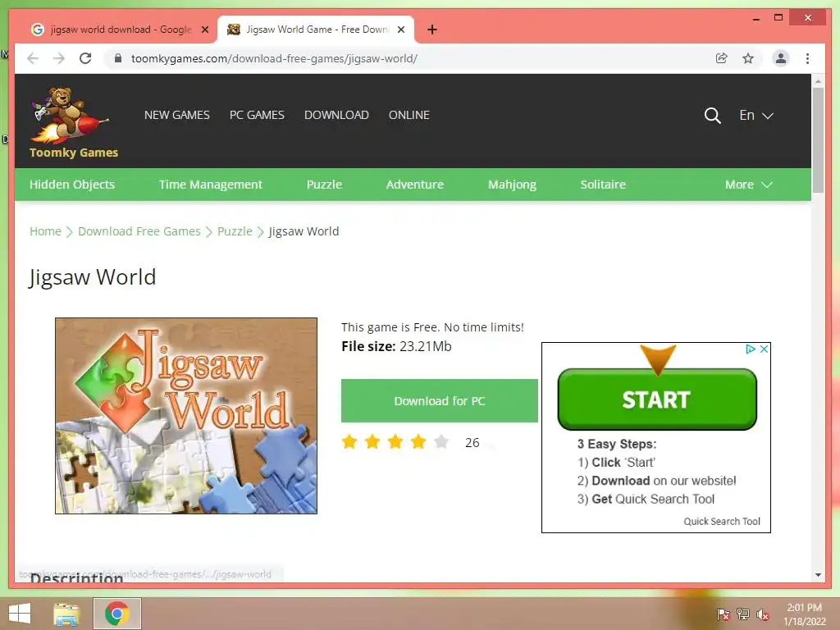Image resolution: width=840 pixels, height=630 pixels.
Task: Click the File size 23.21Mb text
Action: click(396, 347)
